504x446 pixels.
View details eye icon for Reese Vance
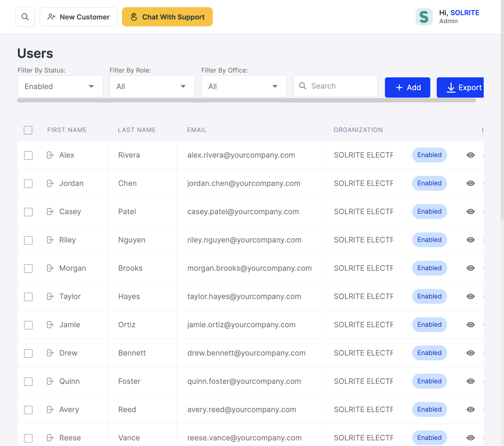coord(470,438)
